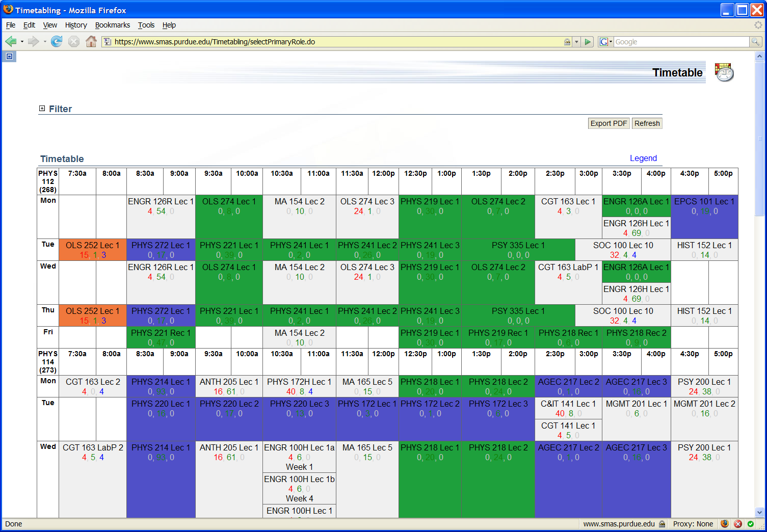Open the back/forward history dropdown arrow
Screen dimensions: 767x532
pyautogui.click(x=22, y=42)
